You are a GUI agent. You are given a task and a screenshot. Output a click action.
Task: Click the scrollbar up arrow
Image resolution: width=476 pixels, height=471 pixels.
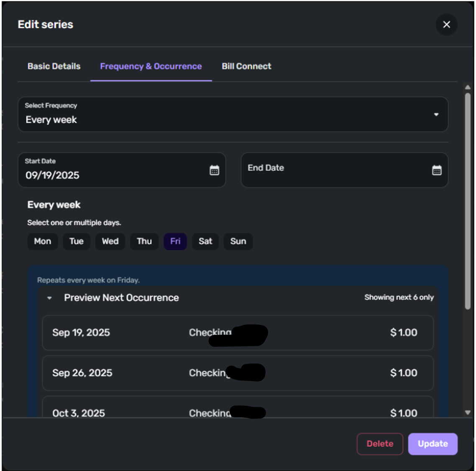pyautogui.click(x=468, y=87)
